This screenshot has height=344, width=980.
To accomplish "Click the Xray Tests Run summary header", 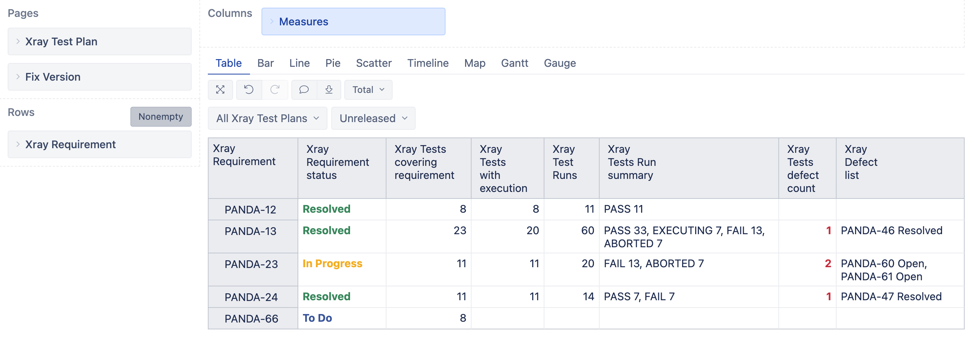I will coord(689,168).
